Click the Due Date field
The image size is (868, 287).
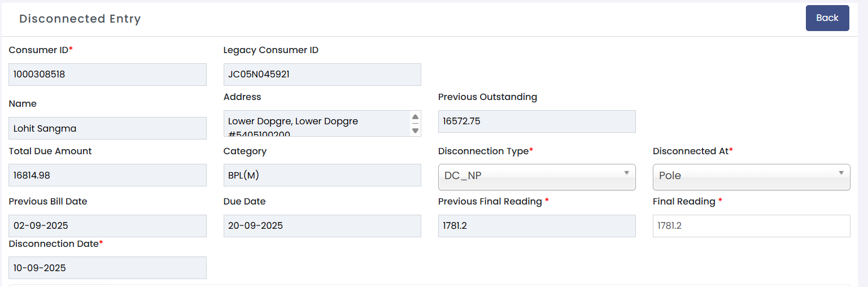[322, 226]
